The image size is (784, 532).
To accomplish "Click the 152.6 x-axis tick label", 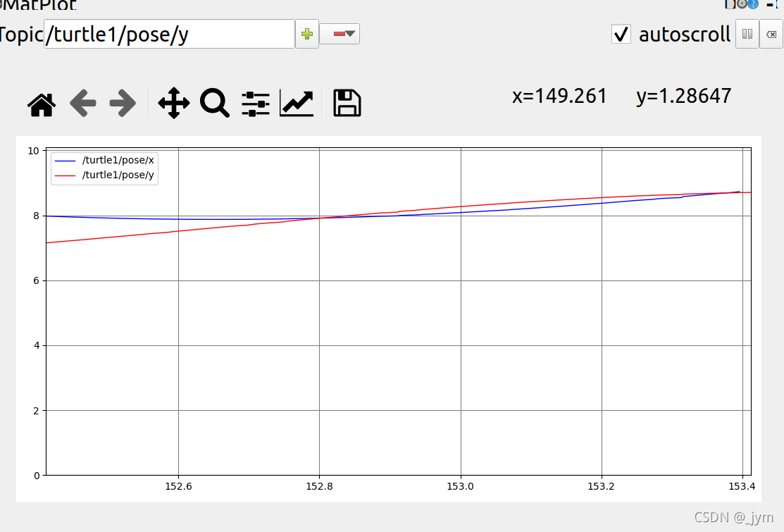I will coord(178,486).
